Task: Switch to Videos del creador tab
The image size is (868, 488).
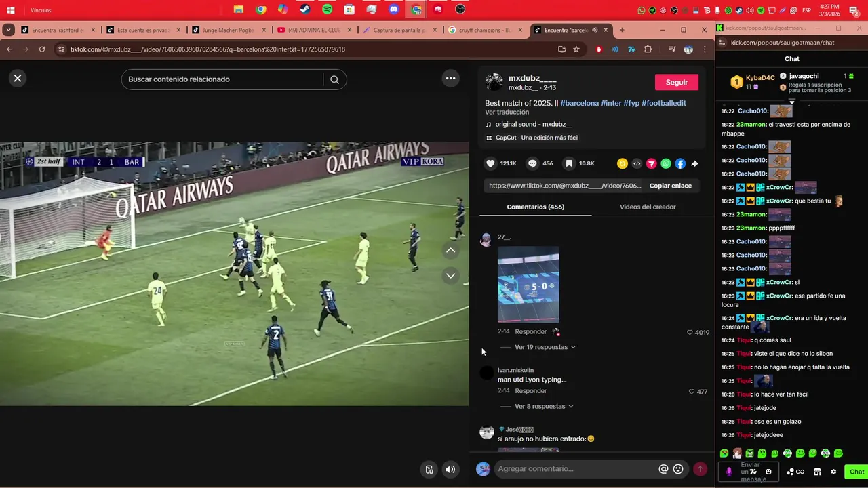Action: [648, 207]
